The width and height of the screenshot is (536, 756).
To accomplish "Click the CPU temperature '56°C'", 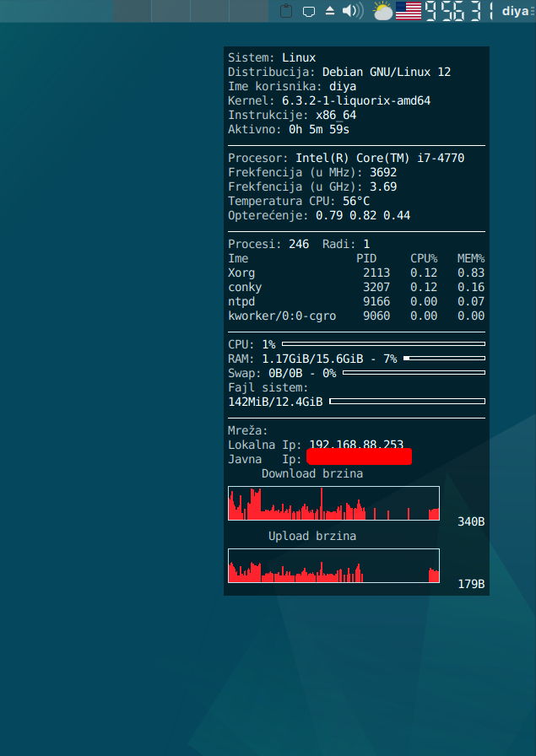I will click(x=356, y=201).
